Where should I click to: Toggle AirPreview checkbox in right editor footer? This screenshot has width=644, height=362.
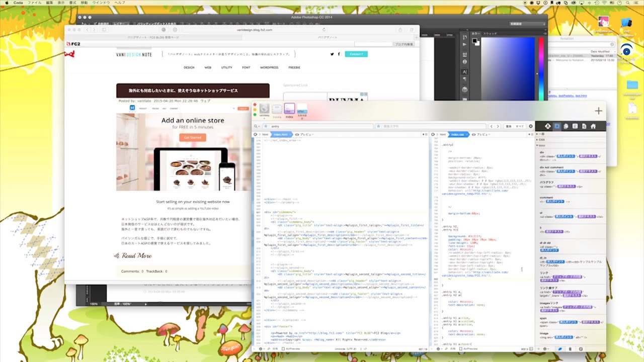click(x=461, y=348)
